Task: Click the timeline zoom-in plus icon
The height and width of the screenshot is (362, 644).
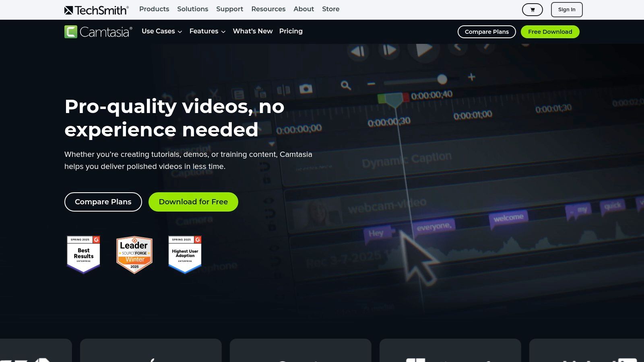Action: tap(471, 76)
